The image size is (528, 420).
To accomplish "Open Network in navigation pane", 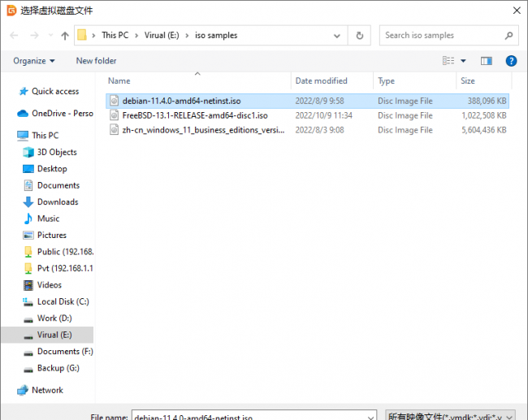I will (x=47, y=390).
